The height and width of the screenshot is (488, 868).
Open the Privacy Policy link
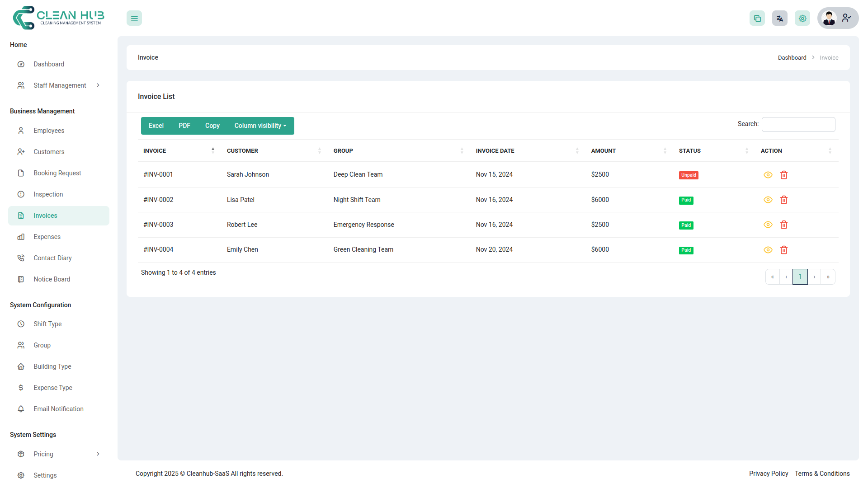click(769, 474)
